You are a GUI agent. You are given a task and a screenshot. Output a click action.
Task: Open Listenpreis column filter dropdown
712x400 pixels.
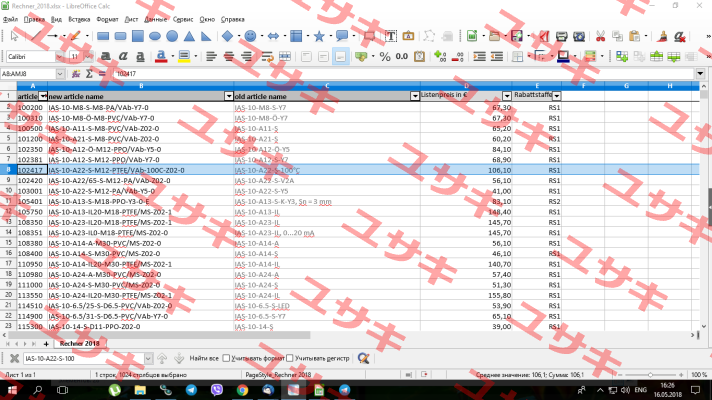(507, 96)
